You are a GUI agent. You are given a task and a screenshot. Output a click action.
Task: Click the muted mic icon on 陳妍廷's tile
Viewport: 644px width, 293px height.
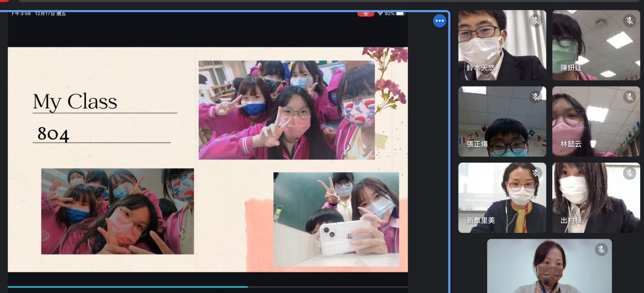click(x=630, y=20)
